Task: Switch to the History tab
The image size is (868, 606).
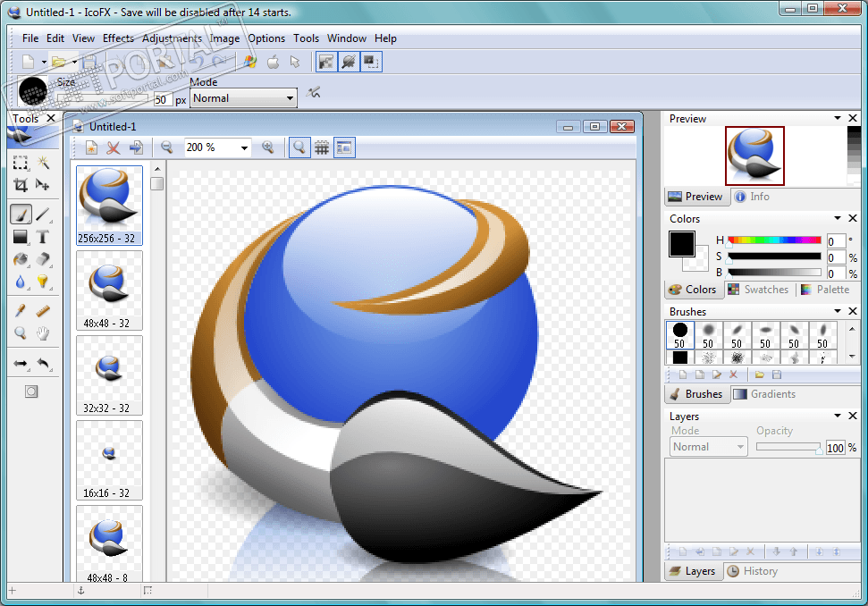Action: [753, 571]
